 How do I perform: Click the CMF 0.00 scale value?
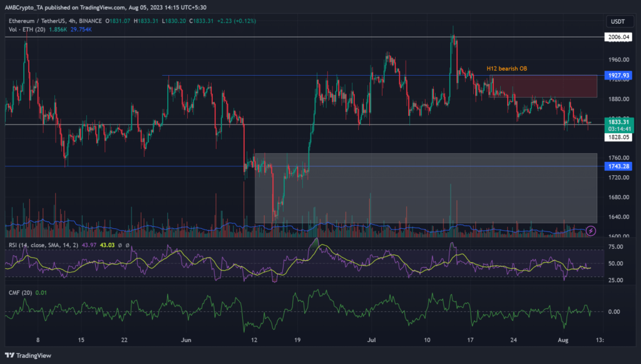615,311
